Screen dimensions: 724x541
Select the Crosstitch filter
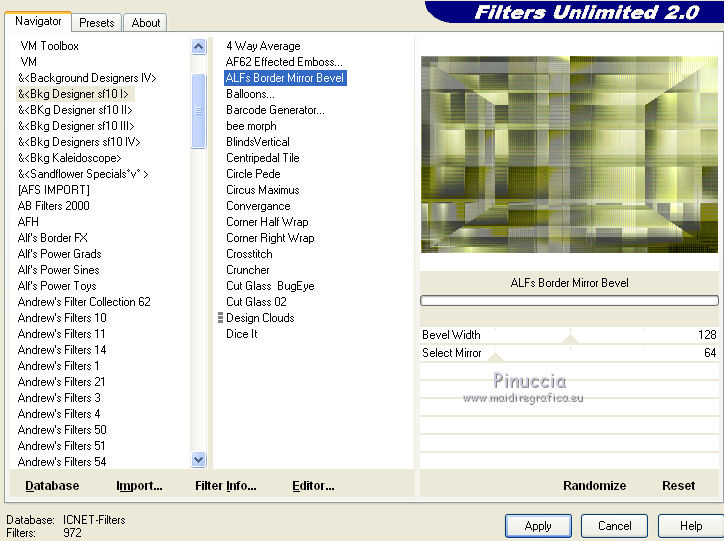(249, 254)
